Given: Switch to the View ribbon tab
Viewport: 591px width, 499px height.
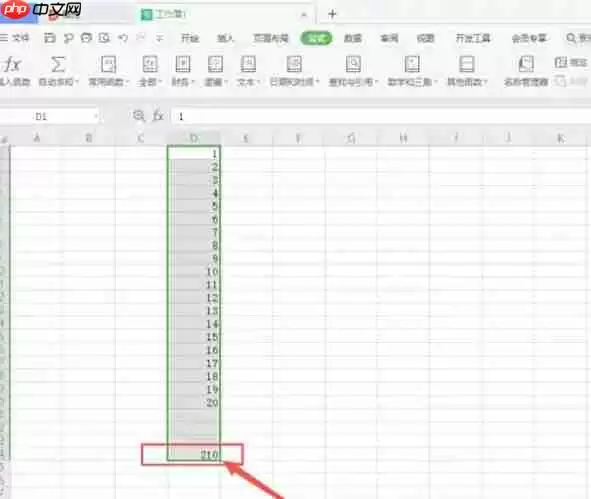Looking at the screenshot, I should [x=426, y=38].
